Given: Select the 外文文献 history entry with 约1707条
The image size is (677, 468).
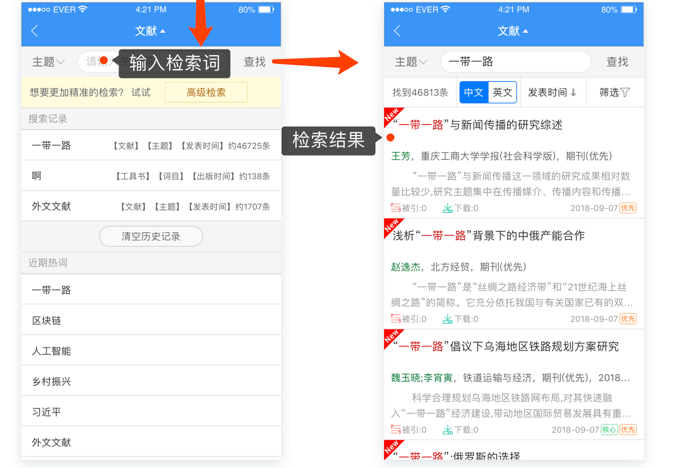Looking at the screenshot, I should tap(151, 206).
